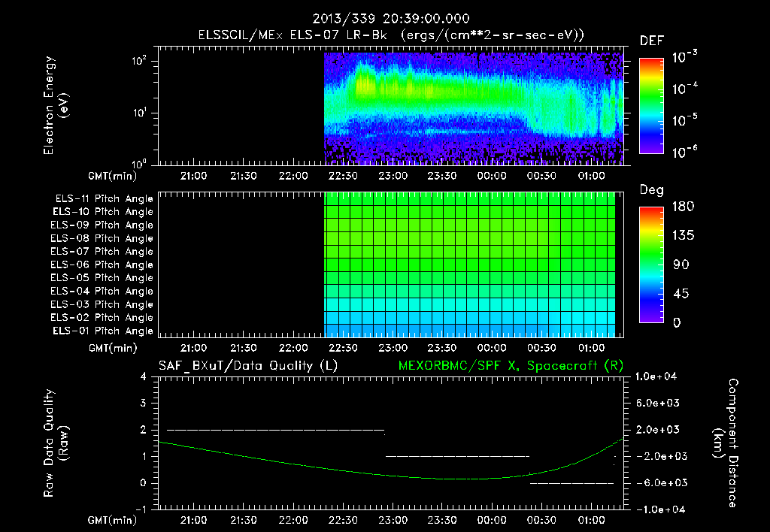Select the 'ELS-09 Pitch Angle' row label

tap(102, 225)
